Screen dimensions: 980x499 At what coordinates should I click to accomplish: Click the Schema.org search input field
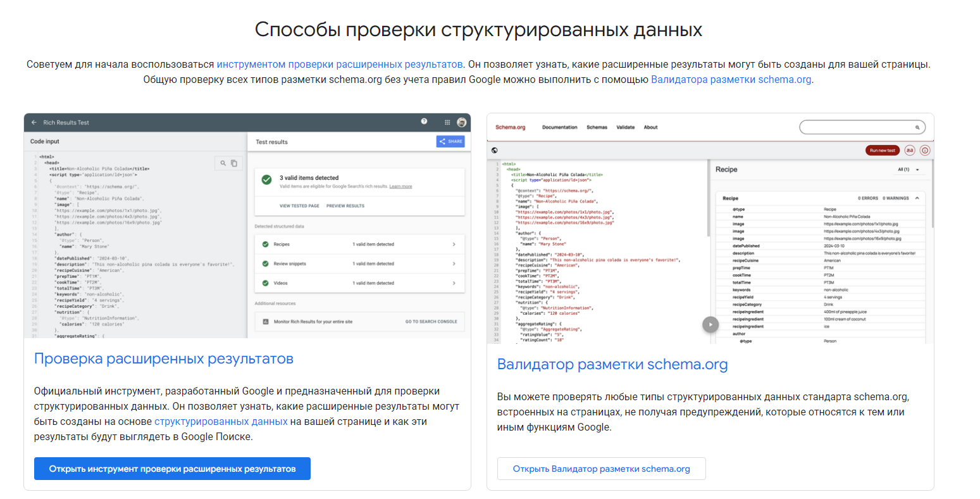tap(862, 127)
